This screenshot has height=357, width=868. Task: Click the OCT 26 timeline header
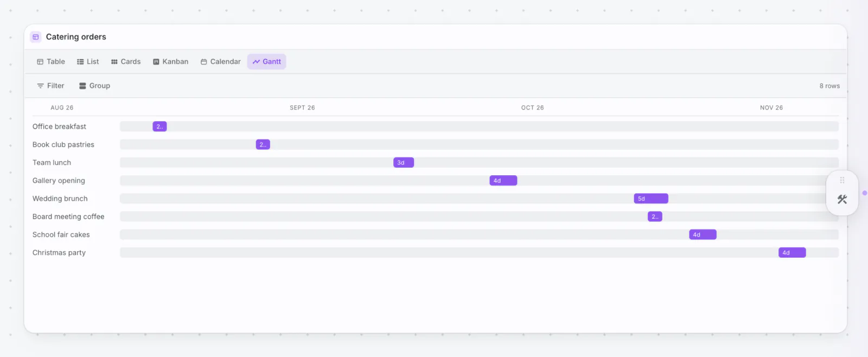point(532,107)
